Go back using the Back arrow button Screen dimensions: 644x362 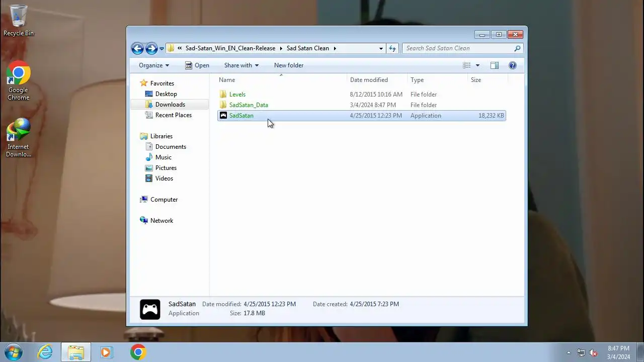pos(137,48)
